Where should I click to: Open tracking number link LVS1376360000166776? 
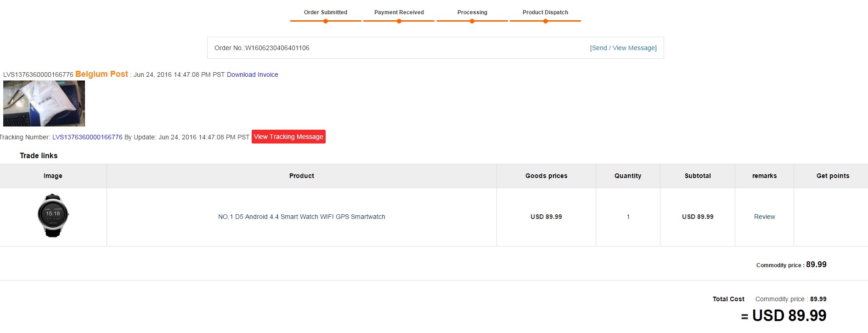pyautogui.click(x=87, y=137)
